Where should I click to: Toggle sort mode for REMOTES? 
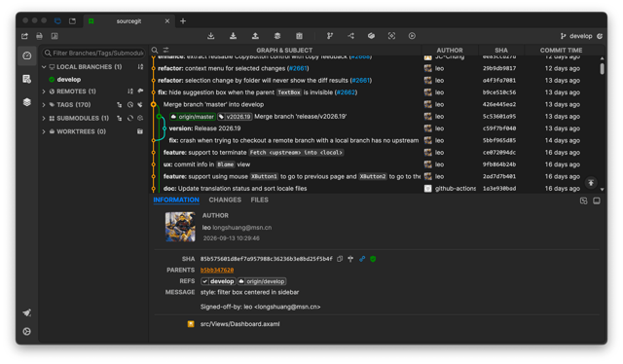pos(129,91)
